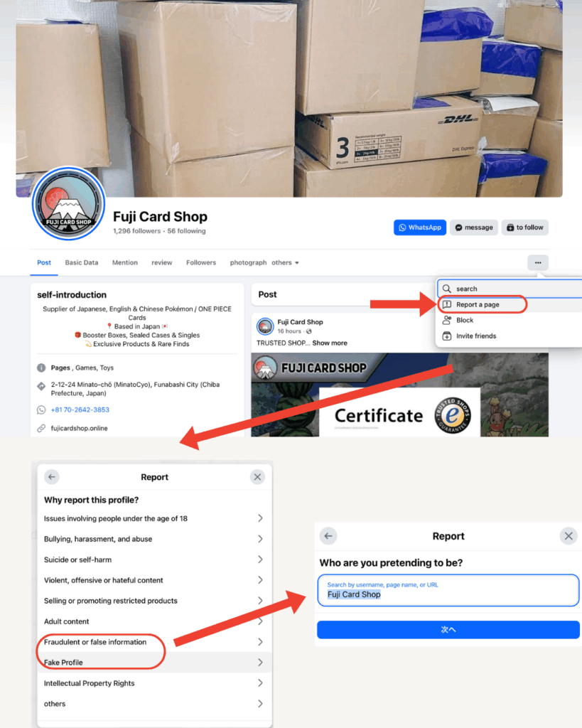Click the search magnifier icon in menu
This screenshot has width=582, height=728.
point(446,289)
